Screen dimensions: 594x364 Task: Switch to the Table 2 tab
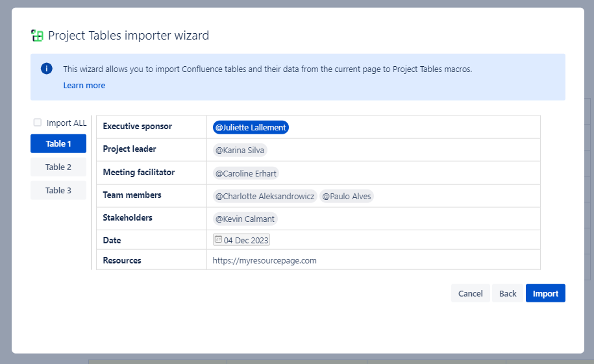(58, 167)
